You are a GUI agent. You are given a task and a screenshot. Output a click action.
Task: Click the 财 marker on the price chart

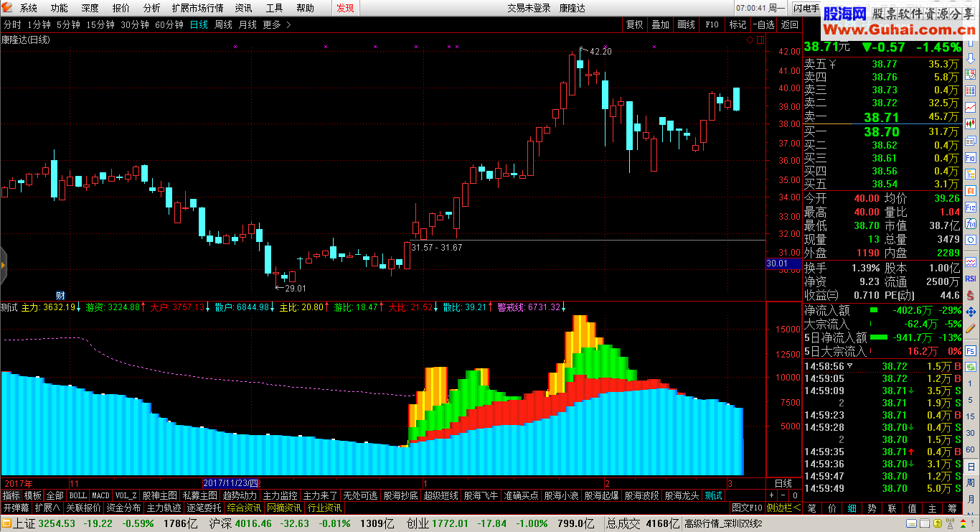coord(61,295)
